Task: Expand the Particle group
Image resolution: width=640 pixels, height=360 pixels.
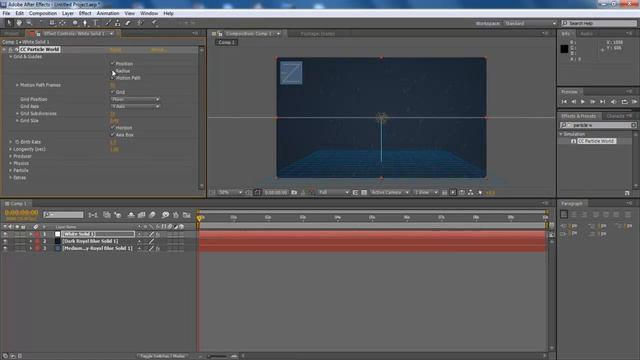Action: tap(11, 171)
